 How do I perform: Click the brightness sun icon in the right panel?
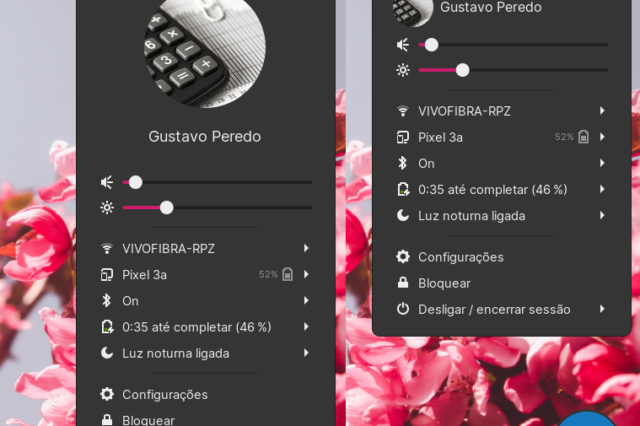click(x=403, y=70)
